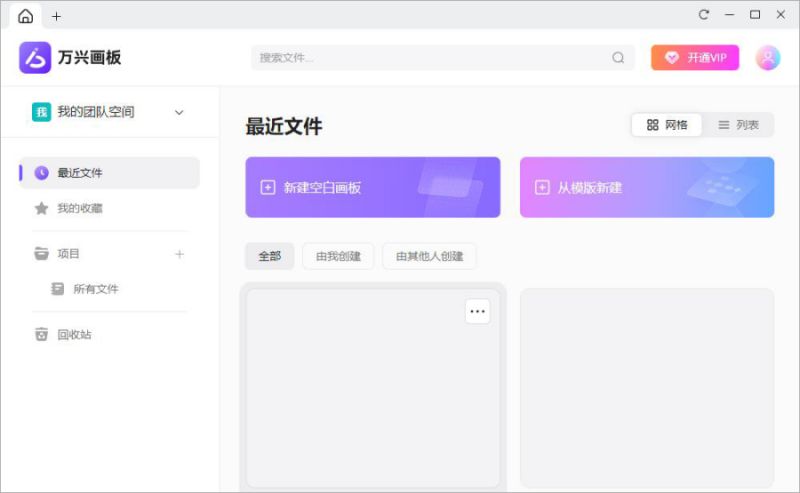Click the search magnifier icon

click(x=618, y=58)
